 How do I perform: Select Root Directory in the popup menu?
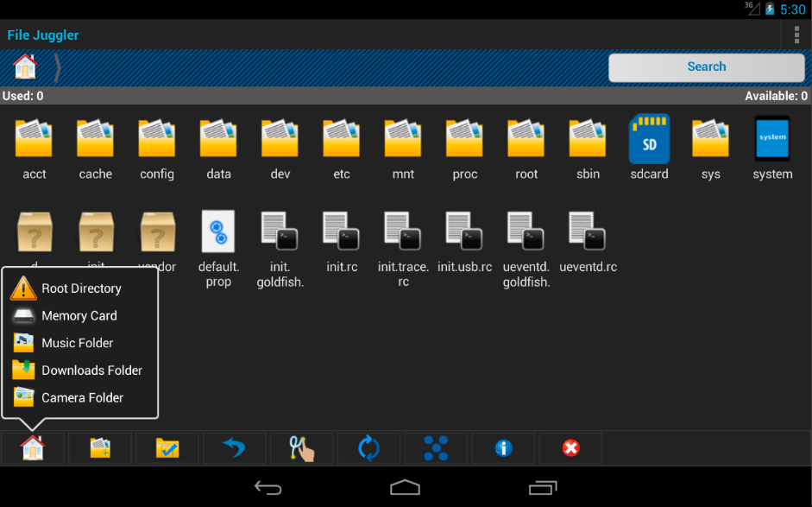coord(80,288)
